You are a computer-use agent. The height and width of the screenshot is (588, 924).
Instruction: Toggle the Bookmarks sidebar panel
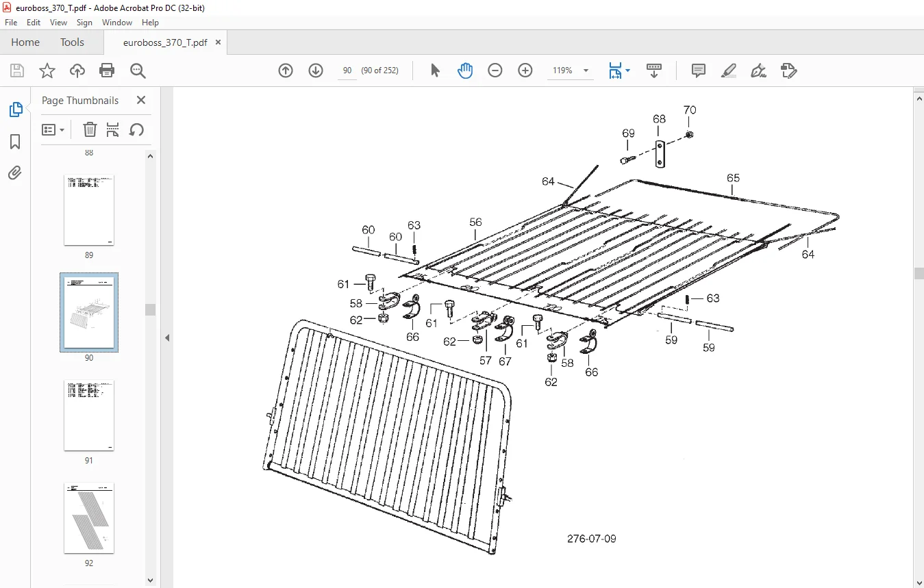[15, 142]
